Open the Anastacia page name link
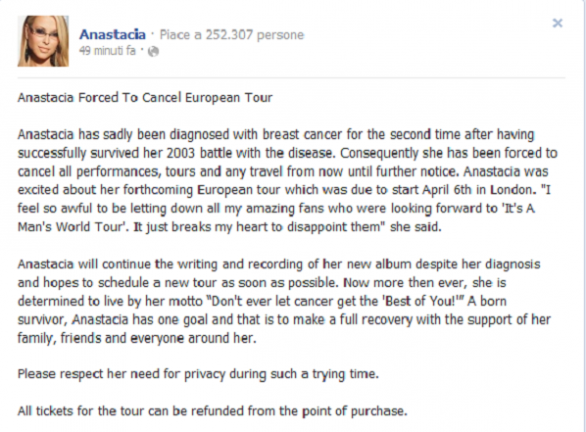 pos(112,34)
